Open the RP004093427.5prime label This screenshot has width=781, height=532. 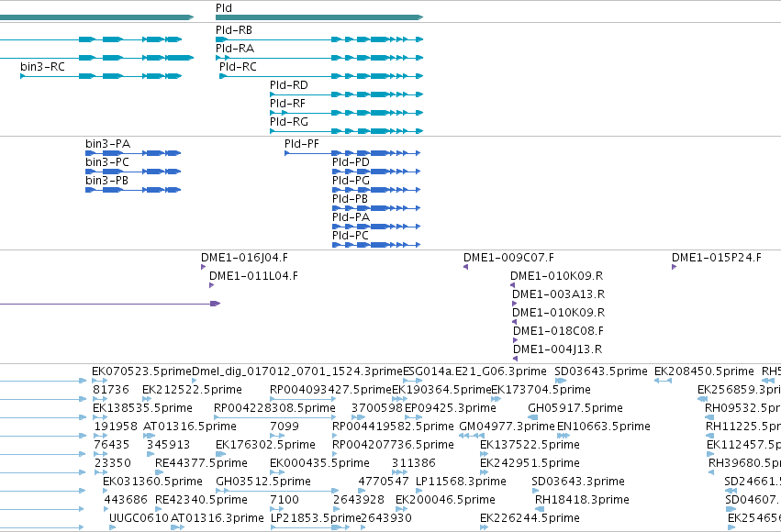point(330,390)
